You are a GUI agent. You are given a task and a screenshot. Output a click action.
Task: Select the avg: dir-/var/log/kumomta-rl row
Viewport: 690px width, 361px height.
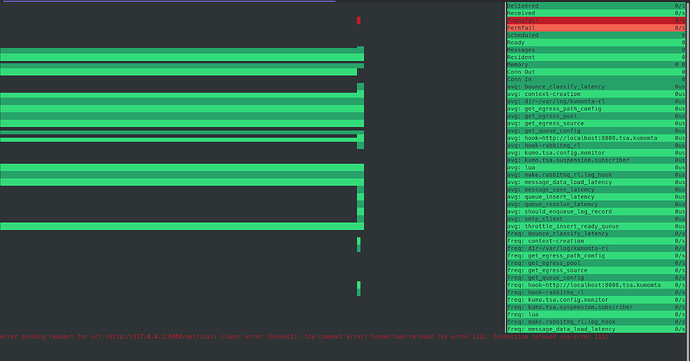pos(596,101)
